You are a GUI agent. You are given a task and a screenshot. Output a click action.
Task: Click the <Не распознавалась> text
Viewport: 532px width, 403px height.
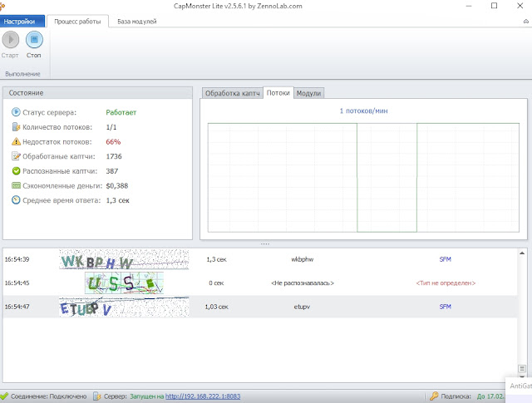[x=303, y=283]
